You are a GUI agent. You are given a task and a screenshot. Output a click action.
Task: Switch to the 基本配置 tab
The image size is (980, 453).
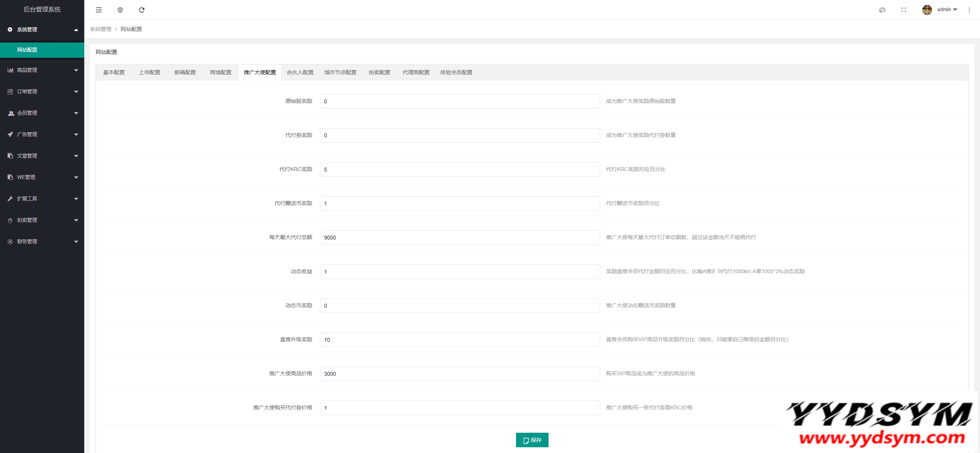[114, 72]
